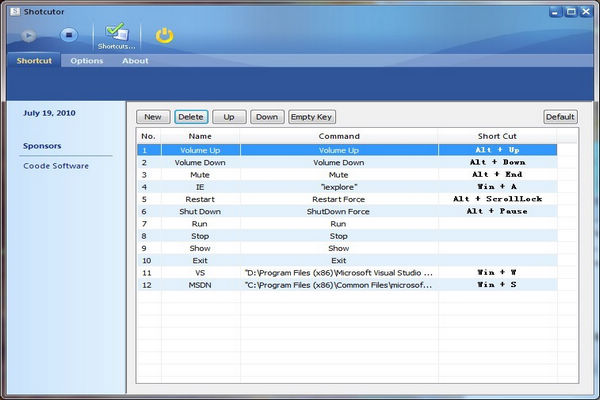Click the New button

[x=153, y=117]
